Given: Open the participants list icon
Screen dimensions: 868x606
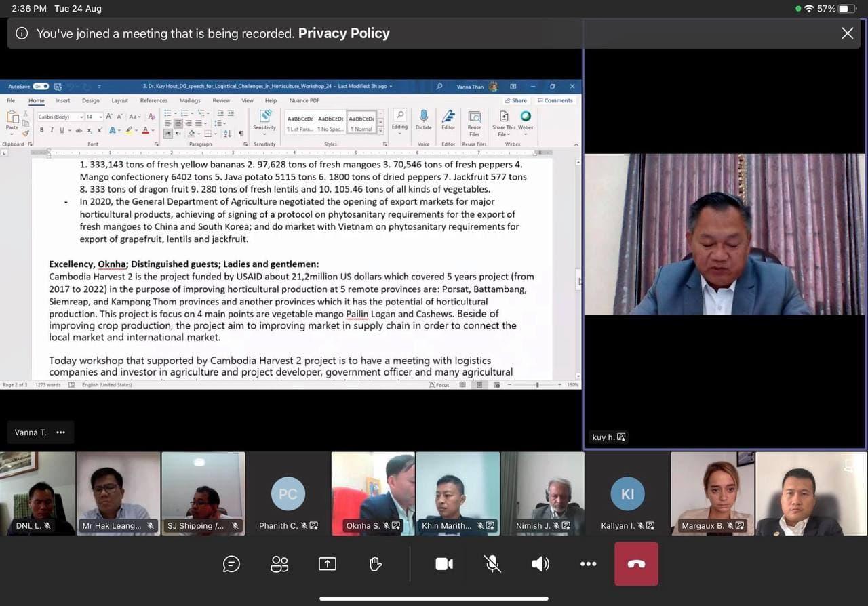Looking at the screenshot, I should point(279,563).
